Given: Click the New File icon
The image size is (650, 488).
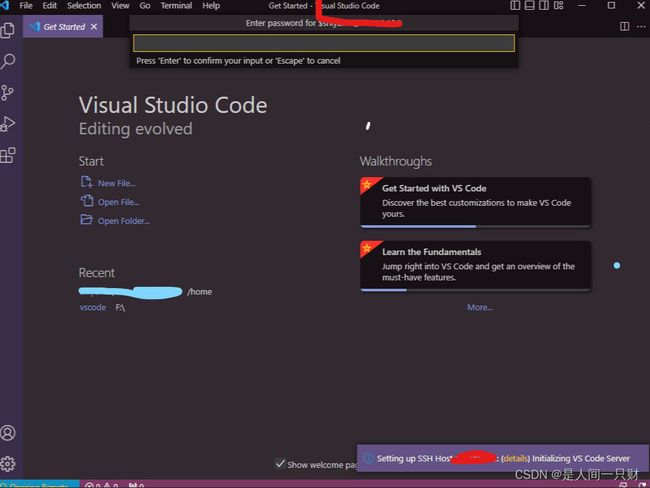Looking at the screenshot, I should tap(86, 182).
